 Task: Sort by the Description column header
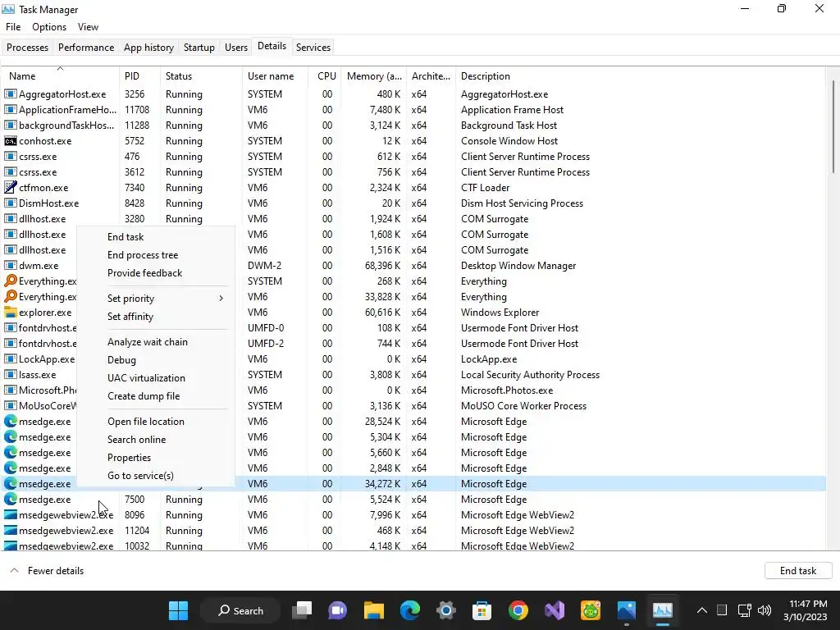[640, 76]
